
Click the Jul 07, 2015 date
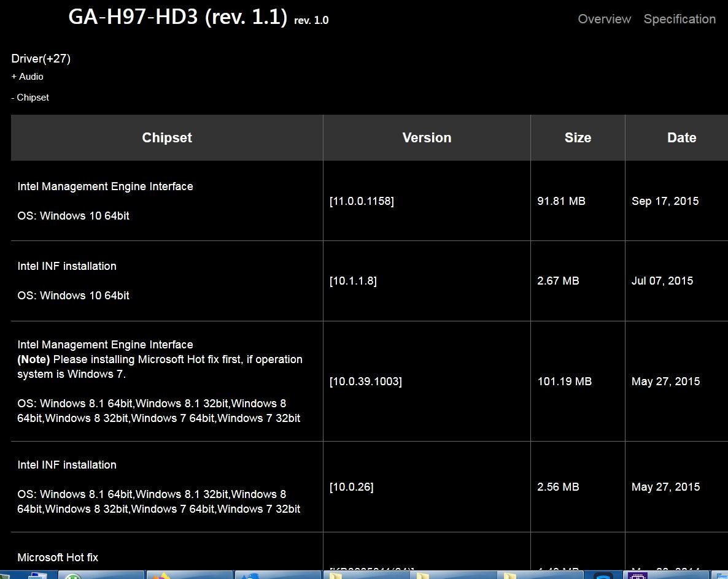[662, 281]
